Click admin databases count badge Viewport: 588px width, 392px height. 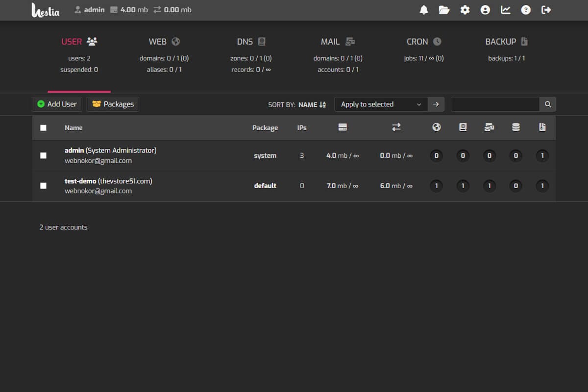pyautogui.click(x=515, y=156)
